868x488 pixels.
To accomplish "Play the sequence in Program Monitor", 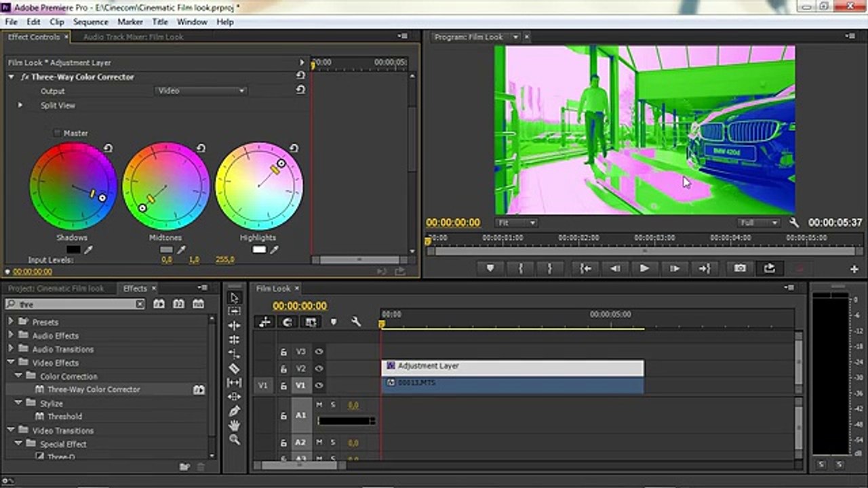I will [644, 268].
